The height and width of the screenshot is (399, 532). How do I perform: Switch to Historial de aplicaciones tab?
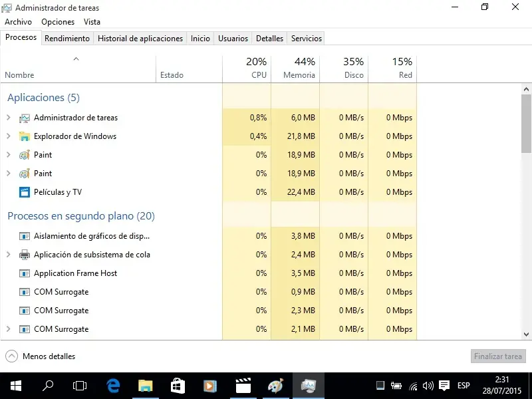140,39
